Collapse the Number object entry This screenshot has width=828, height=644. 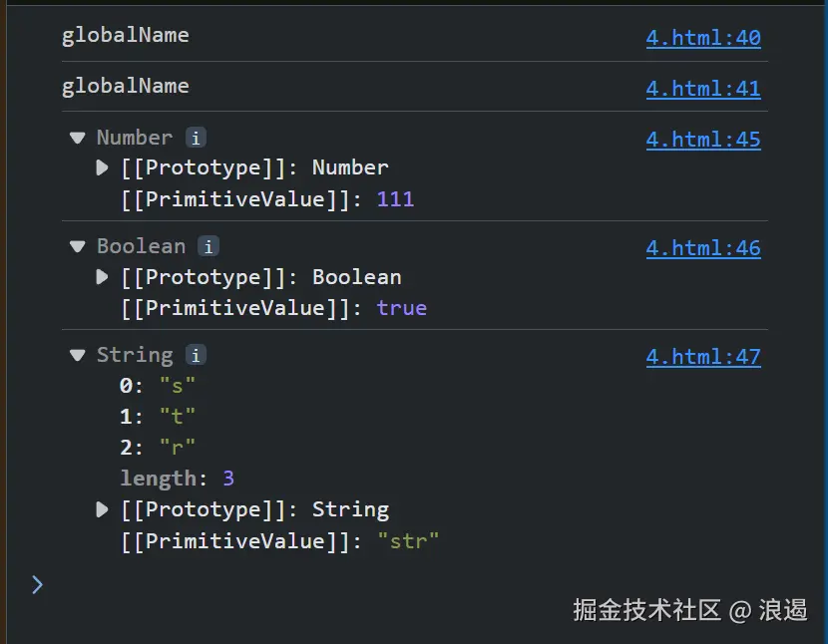coord(77,138)
